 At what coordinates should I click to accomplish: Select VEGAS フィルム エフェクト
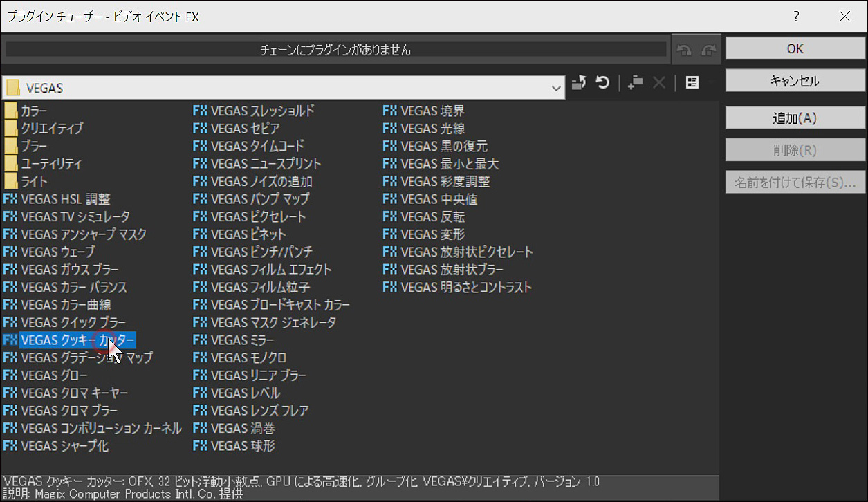263,270
